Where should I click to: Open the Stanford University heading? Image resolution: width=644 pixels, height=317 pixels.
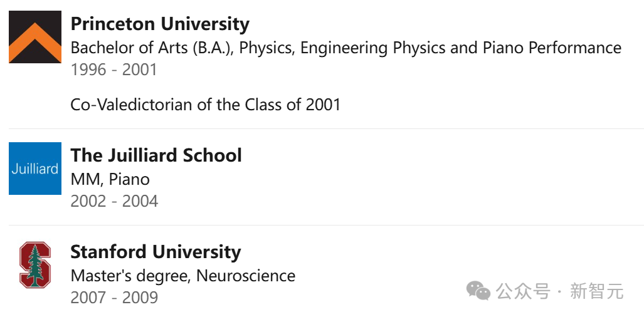156,252
